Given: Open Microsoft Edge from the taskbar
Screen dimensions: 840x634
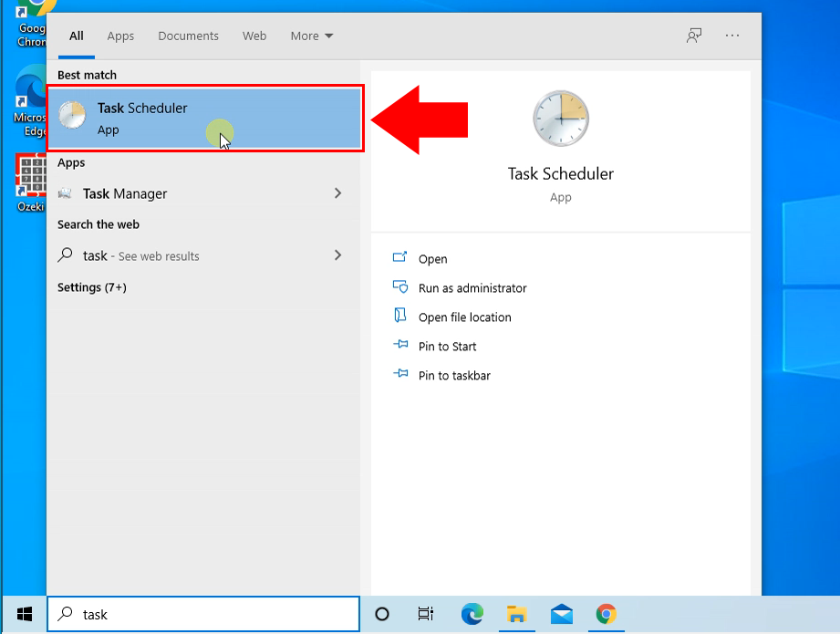Looking at the screenshot, I should click(471, 614).
